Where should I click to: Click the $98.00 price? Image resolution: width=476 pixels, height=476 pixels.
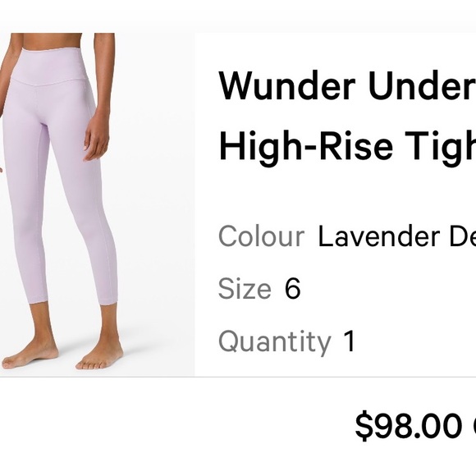(x=415, y=425)
